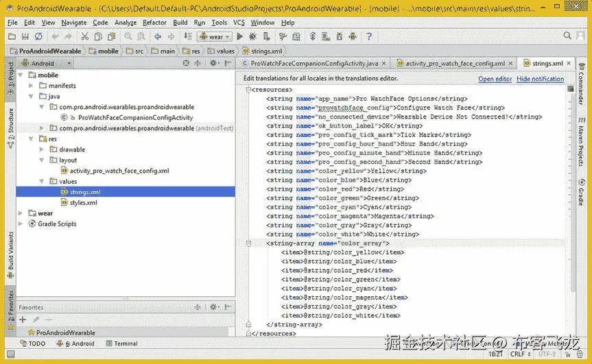Start debugging with the bug icon
Image resolution: width=592 pixels, height=364 pixels.
tap(252, 36)
